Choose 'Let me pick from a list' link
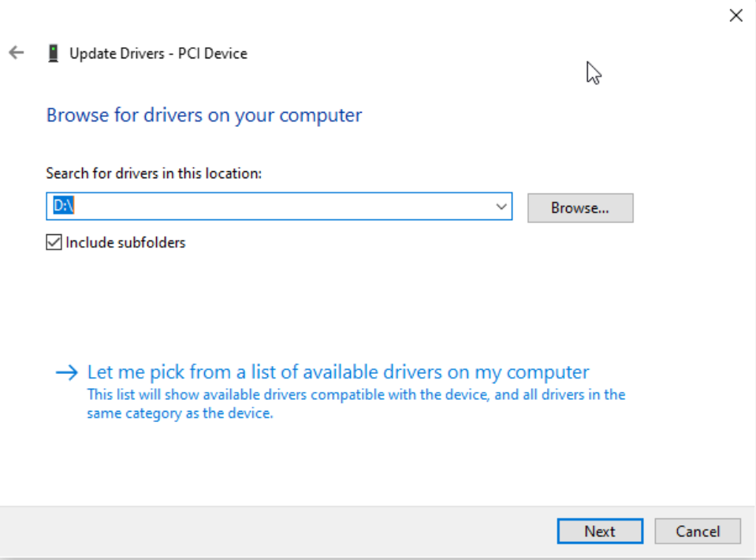Image resolution: width=756 pixels, height=560 pixels. pyautogui.click(x=337, y=372)
